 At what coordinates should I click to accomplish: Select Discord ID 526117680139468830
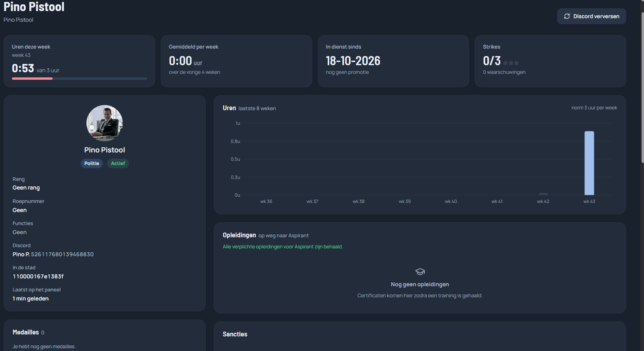point(62,254)
